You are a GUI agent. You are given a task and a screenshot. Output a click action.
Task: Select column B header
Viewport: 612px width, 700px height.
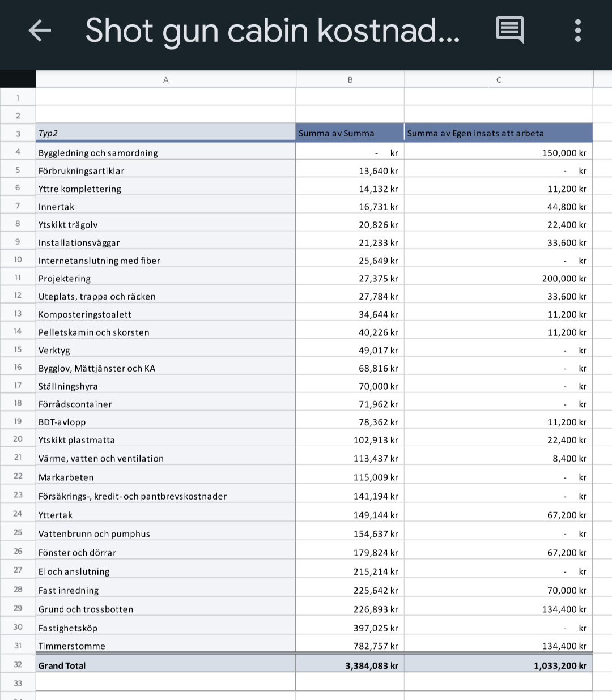point(350,80)
